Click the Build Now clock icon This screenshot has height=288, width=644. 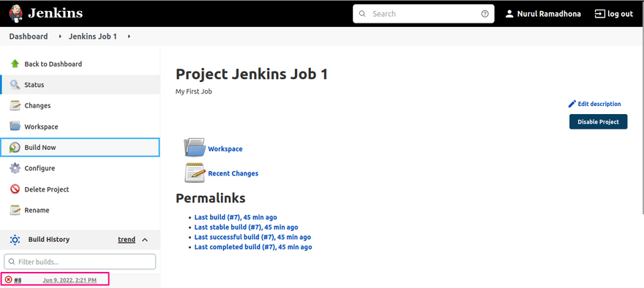15,147
